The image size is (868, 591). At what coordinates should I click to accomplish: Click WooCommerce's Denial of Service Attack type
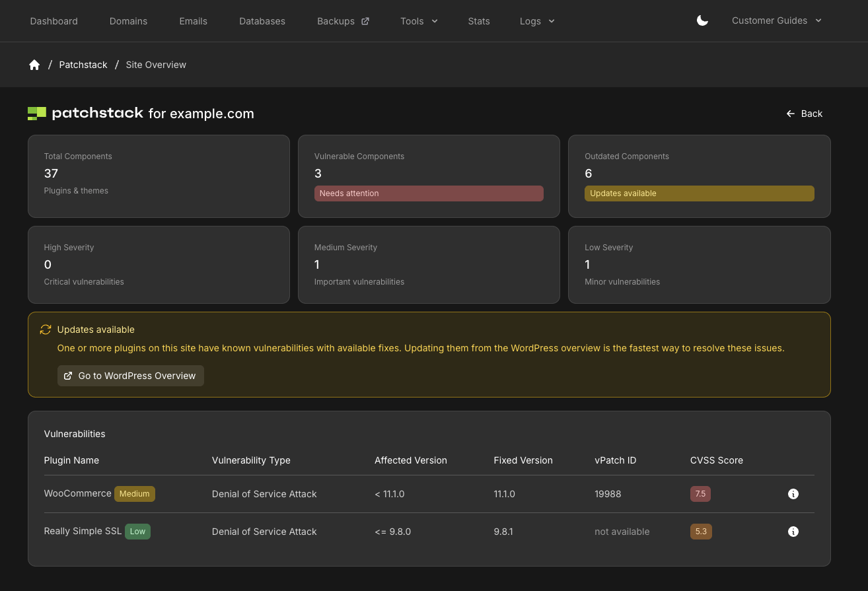[264, 494]
